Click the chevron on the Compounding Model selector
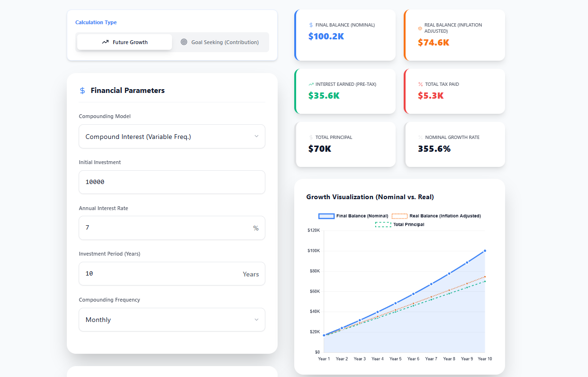This screenshot has width=588, height=377. pyautogui.click(x=256, y=136)
